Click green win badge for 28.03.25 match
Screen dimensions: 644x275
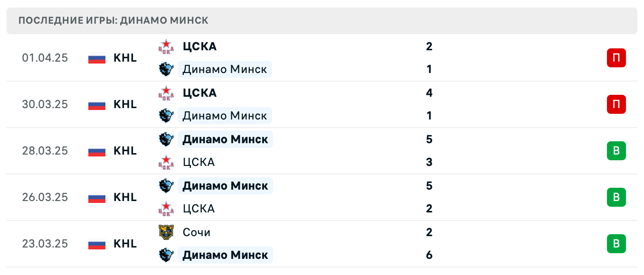tap(616, 151)
